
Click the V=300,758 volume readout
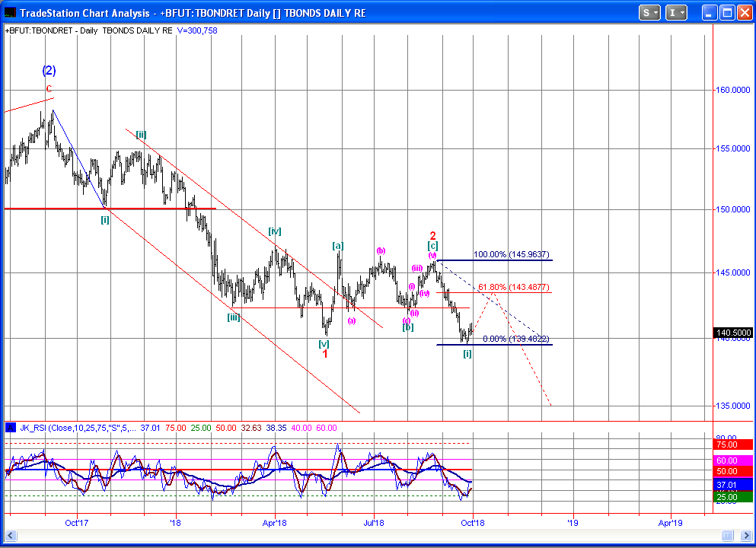click(x=197, y=30)
